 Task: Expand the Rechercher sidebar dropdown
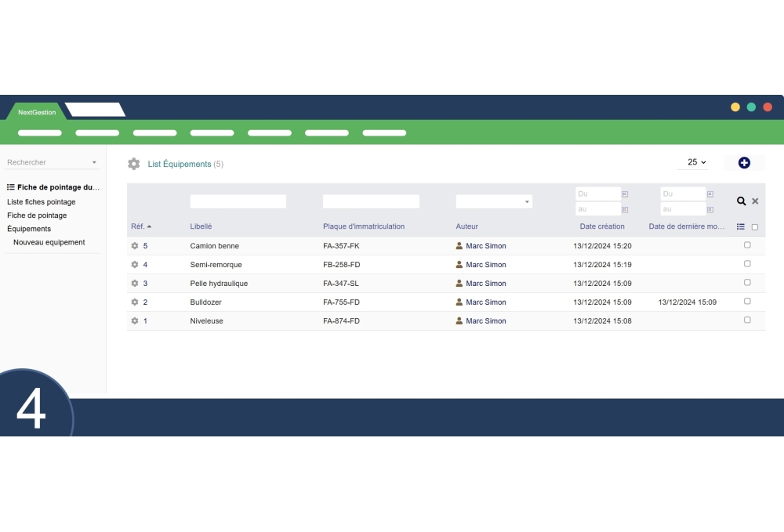coord(95,161)
